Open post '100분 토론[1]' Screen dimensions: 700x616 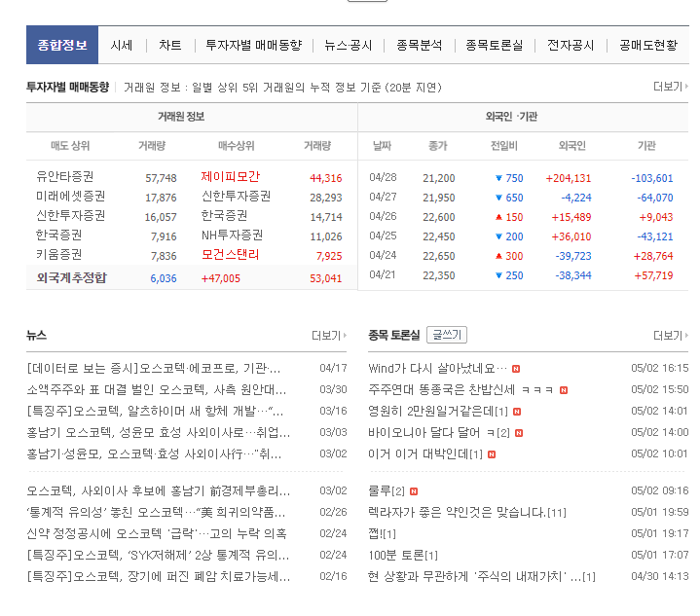point(403,555)
